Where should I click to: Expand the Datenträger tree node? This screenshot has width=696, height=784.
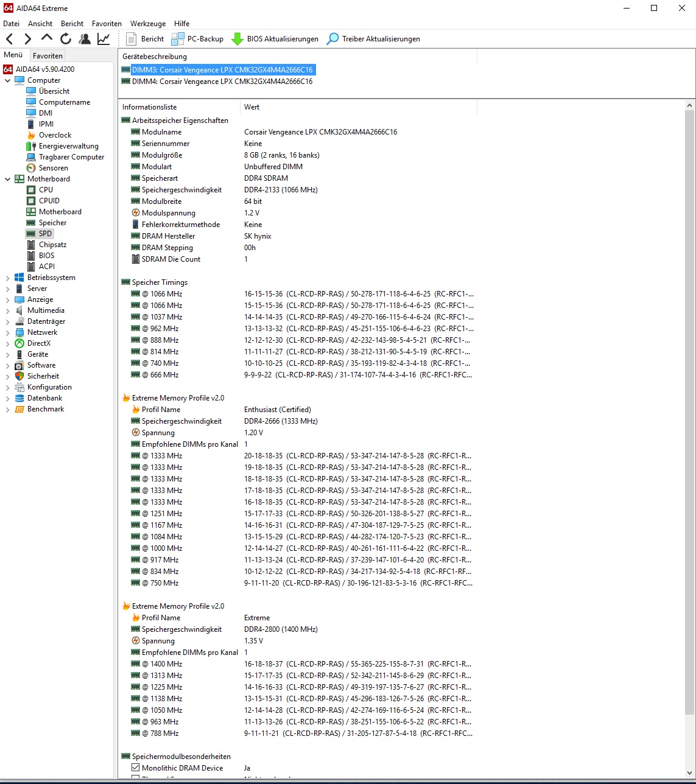[7, 321]
